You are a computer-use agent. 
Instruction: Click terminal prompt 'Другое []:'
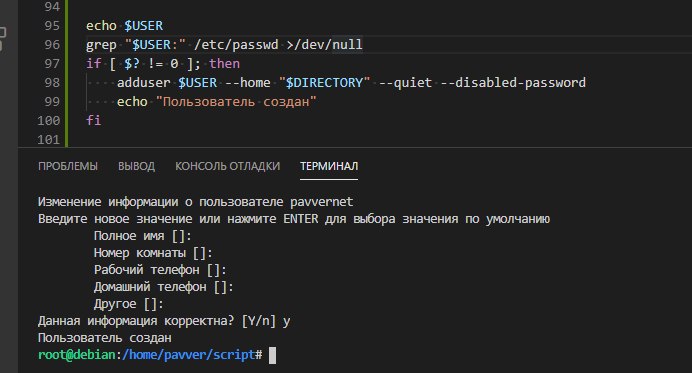point(128,304)
